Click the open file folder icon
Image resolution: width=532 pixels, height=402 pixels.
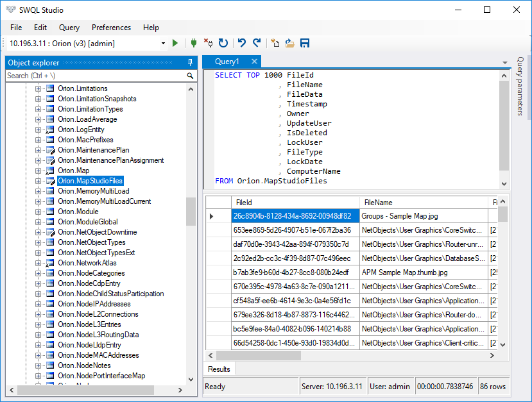pos(290,43)
